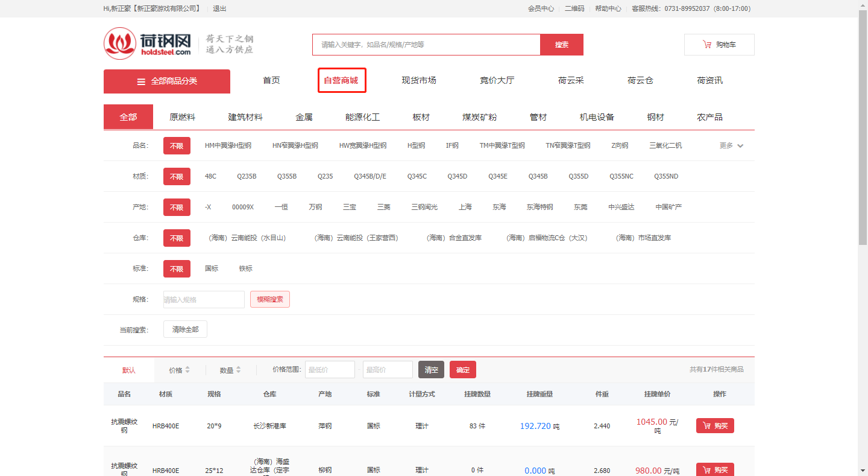Click the 模糊搜索 button
Viewport: 868px width, 476px height.
[270, 299]
